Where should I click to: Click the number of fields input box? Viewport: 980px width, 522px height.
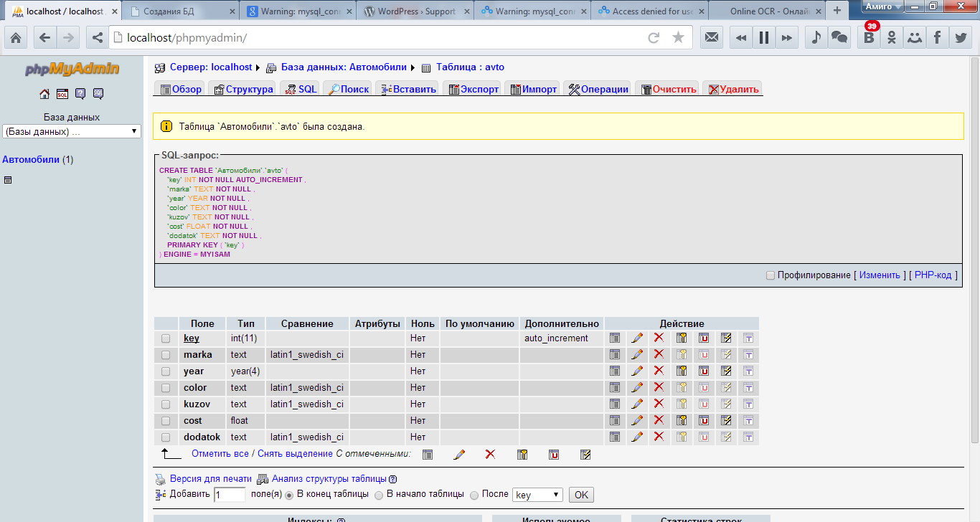pyautogui.click(x=230, y=495)
